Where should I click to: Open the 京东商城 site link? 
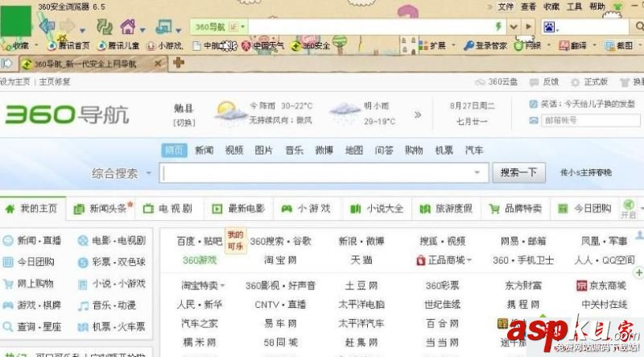click(x=601, y=285)
